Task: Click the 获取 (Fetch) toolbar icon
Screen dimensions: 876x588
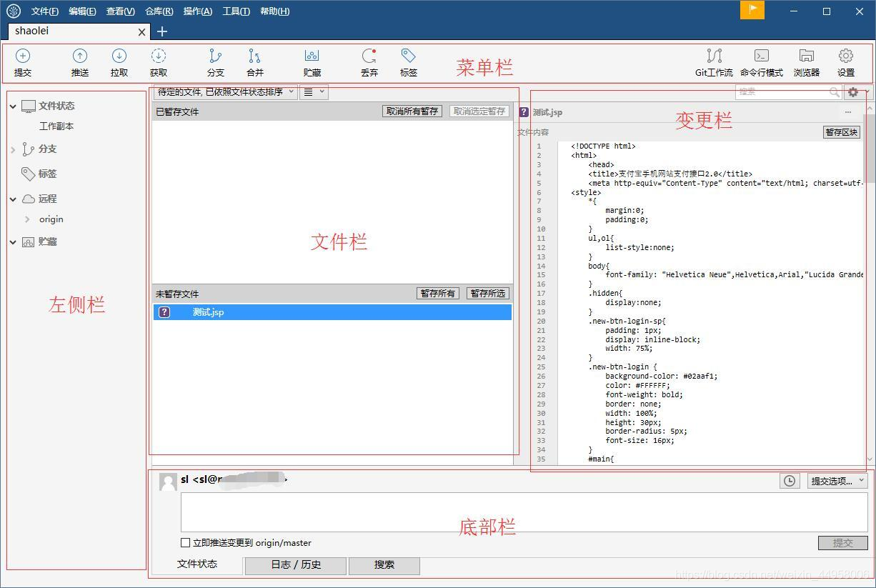Action: click(x=159, y=56)
